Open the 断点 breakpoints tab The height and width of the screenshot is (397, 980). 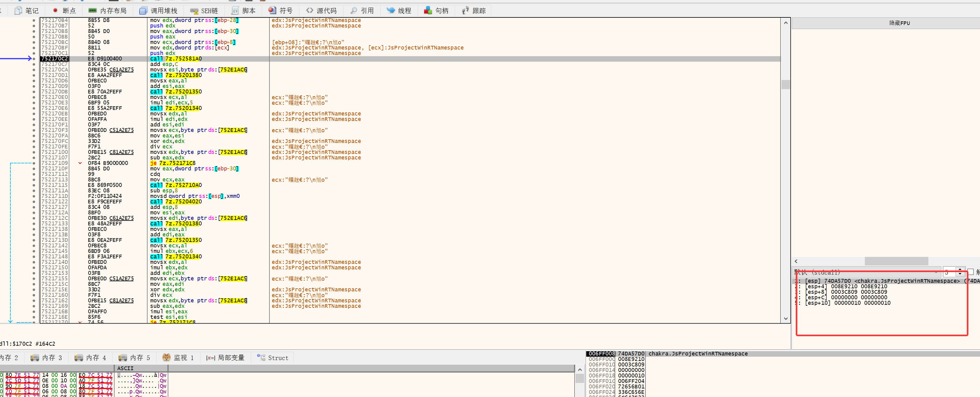pos(64,11)
